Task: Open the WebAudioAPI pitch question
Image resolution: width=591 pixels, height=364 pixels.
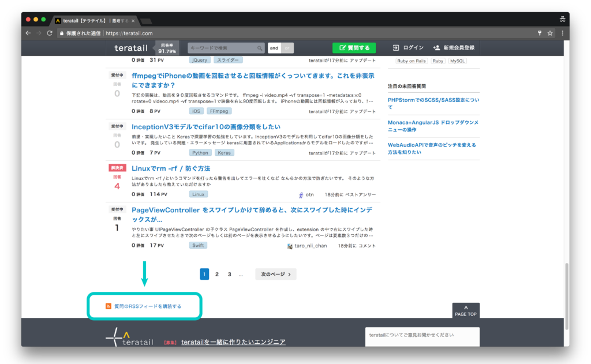Action: (x=432, y=148)
